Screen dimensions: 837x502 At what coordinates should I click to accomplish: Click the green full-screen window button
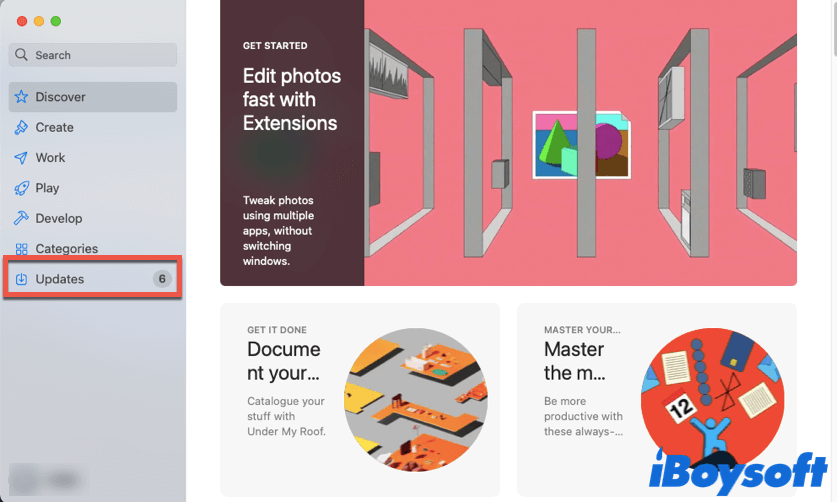(56, 21)
